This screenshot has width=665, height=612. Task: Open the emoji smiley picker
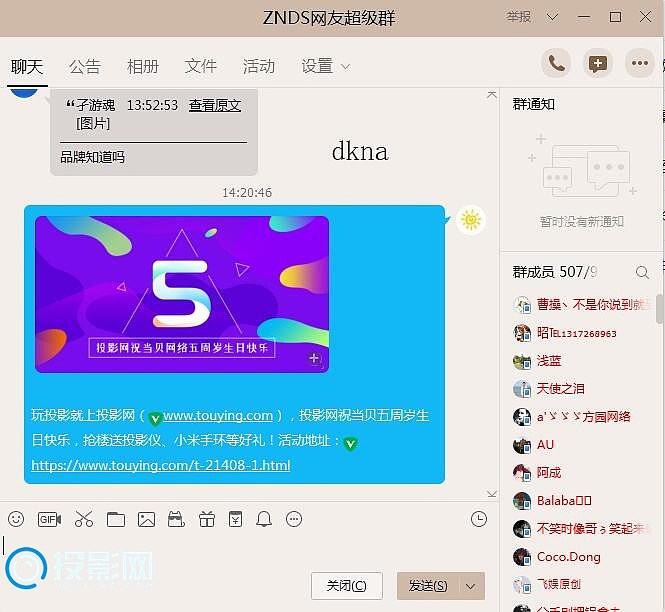tap(16, 519)
